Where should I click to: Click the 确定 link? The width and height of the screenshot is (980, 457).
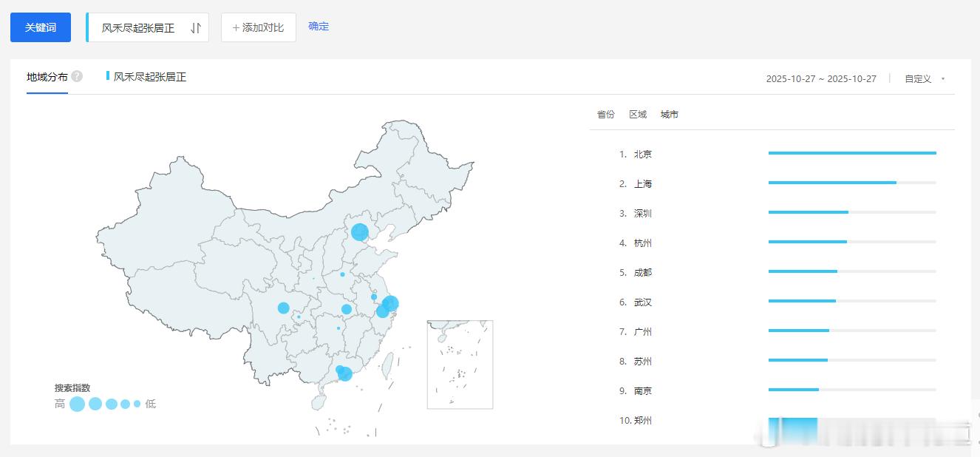(319, 27)
